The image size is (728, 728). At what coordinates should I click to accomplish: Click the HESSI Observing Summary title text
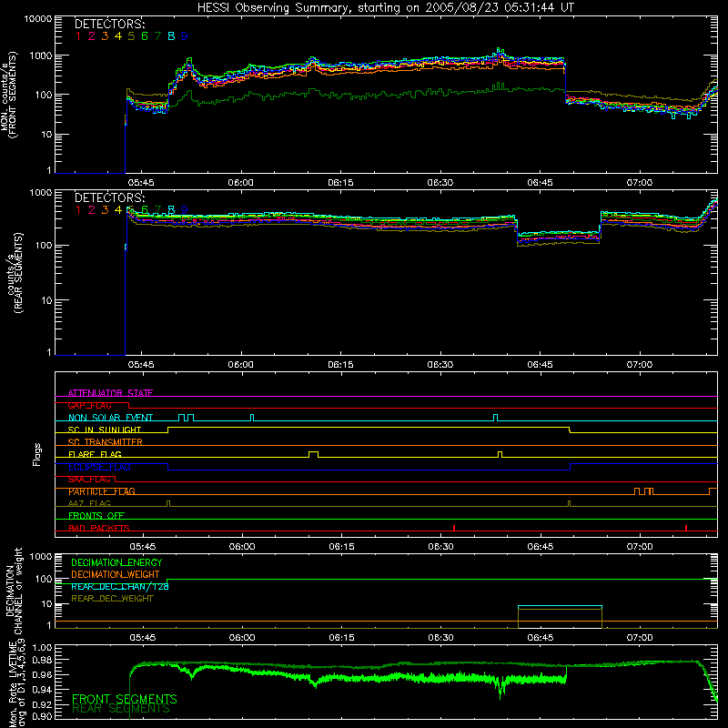click(385, 7)
